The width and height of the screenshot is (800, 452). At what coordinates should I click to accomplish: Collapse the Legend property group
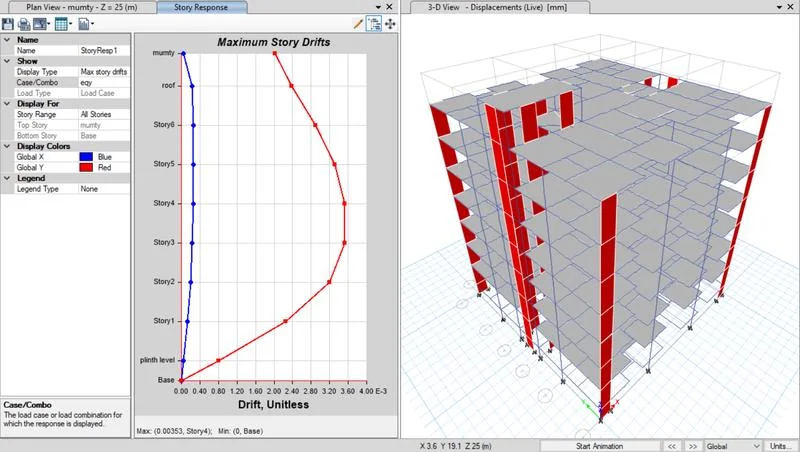[x=7, y=178]
